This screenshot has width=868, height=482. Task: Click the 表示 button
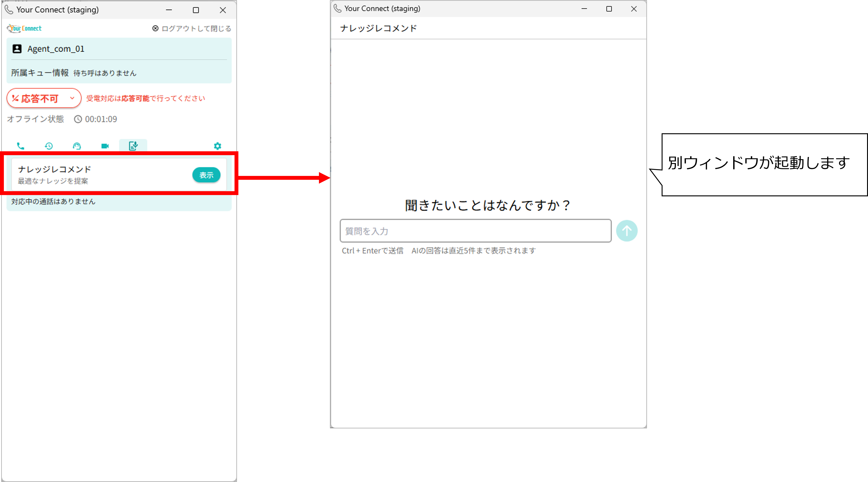(206, 175)
